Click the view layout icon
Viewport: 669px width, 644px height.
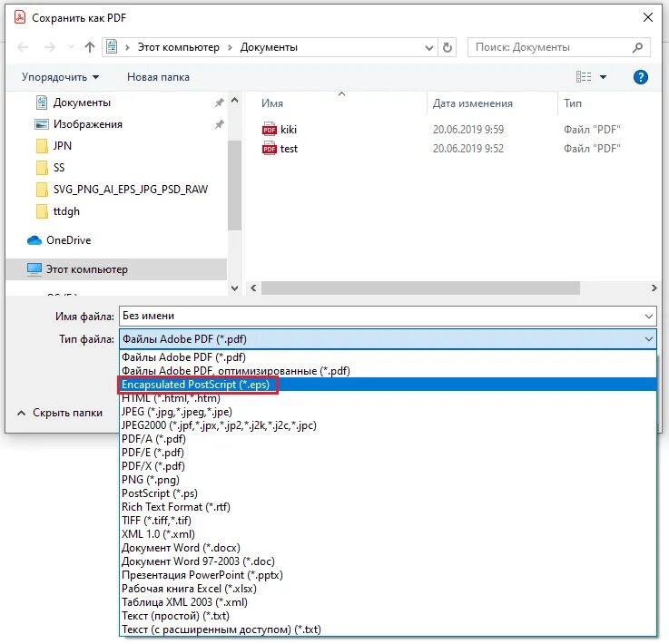coord(584,77)
